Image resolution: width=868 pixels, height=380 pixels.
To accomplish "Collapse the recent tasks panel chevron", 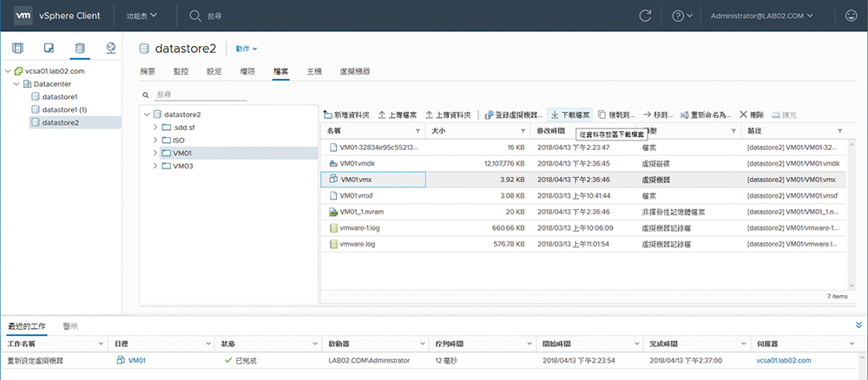I will click(858, 325).
